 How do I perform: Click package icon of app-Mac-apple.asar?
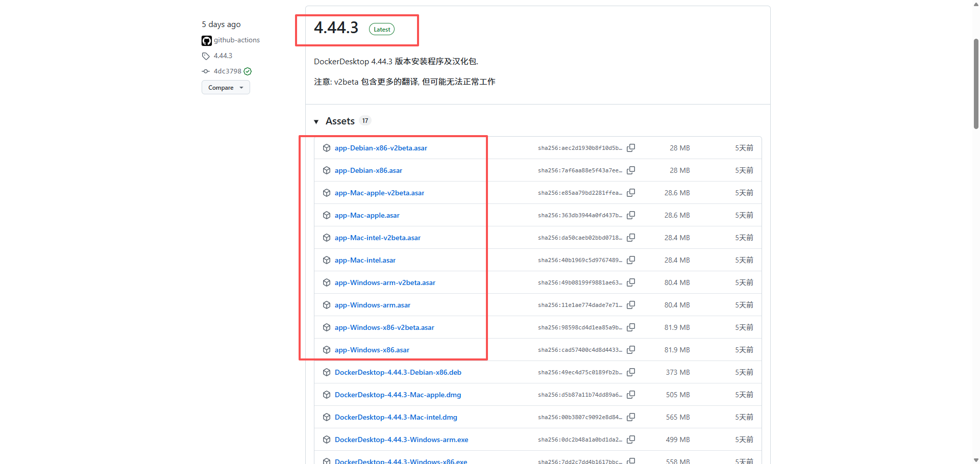[x=327, y=215]
